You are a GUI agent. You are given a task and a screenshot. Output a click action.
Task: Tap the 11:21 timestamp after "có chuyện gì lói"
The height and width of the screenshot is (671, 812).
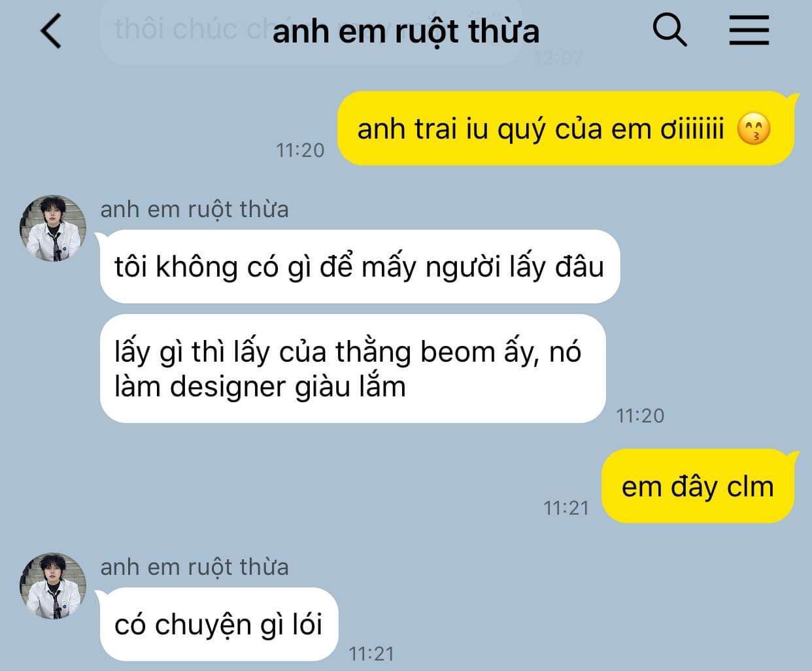[x=371, y=654]
